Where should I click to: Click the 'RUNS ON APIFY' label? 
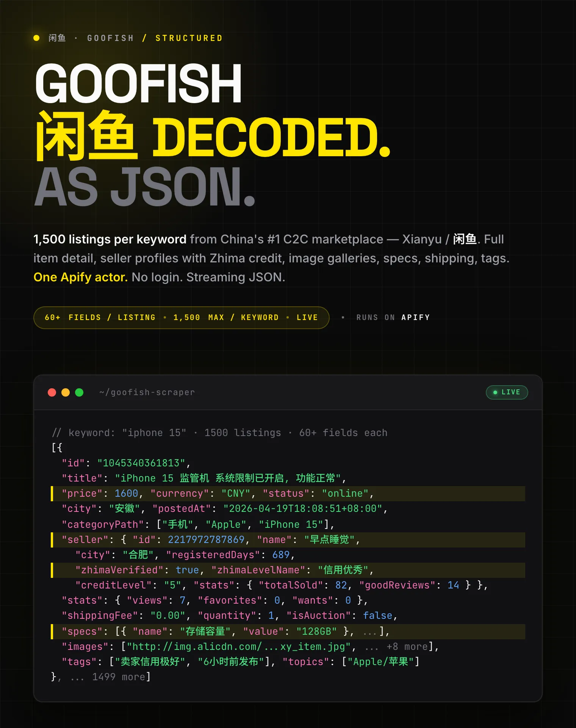[393, 317]
